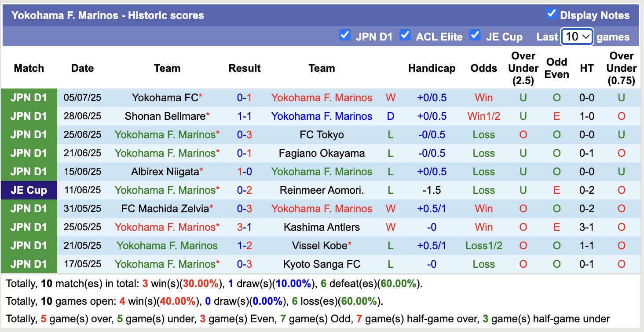Click the JPN D1 badge on the 28/06/25 row
Screen dimensions: 644x332
pyautogui.click(x=29, y=116)
